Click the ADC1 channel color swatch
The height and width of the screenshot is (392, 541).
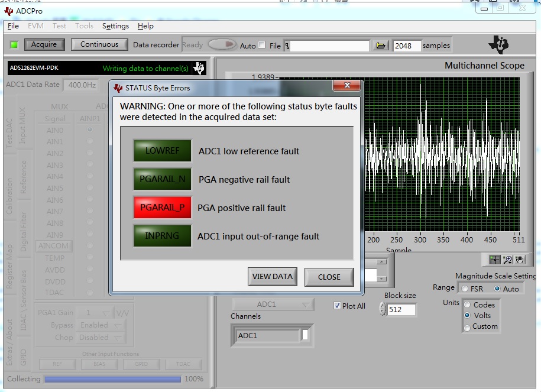[304, 335]
